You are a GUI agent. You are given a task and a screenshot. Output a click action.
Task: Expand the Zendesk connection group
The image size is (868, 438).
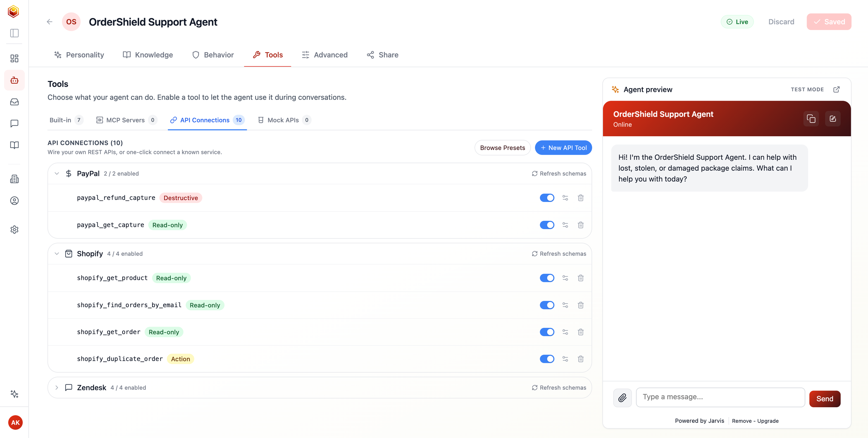click(57, 388)
